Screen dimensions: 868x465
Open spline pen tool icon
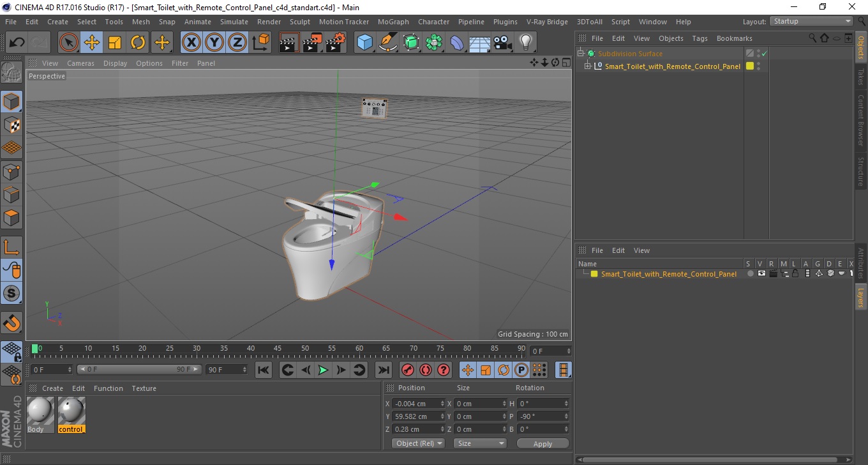388,43
